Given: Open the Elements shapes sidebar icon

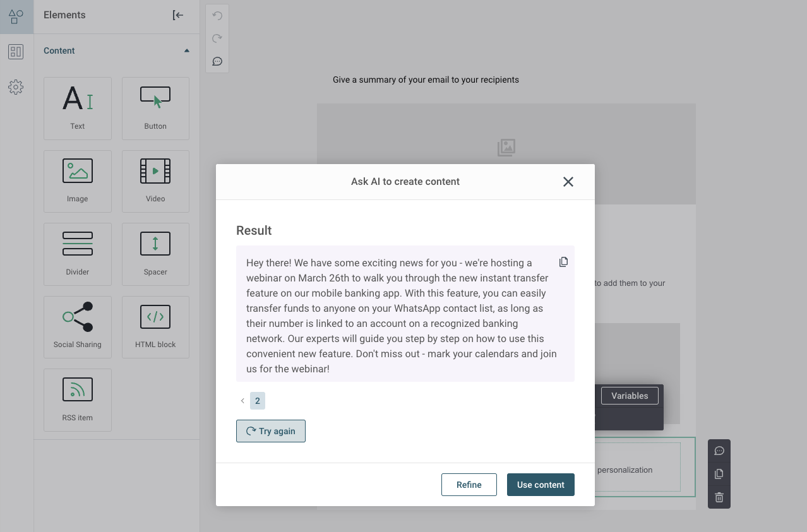Looking at the screenshot, I should coord(16,16).
